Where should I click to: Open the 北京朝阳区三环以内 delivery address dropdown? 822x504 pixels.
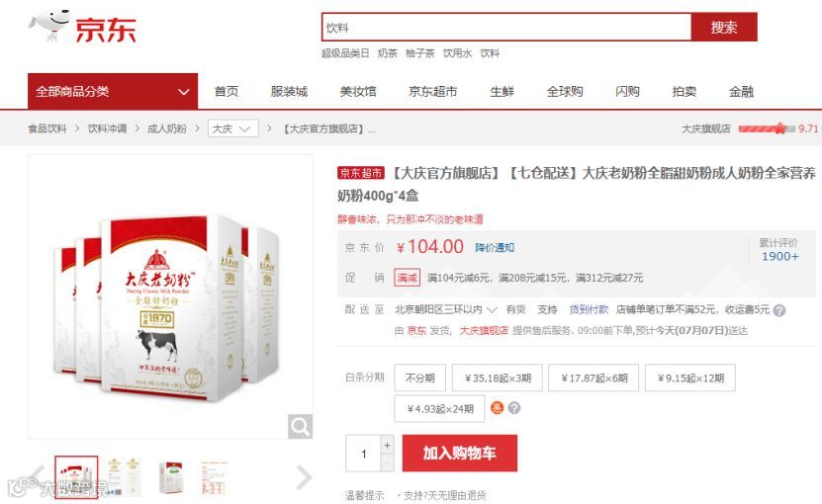point(445,309)
